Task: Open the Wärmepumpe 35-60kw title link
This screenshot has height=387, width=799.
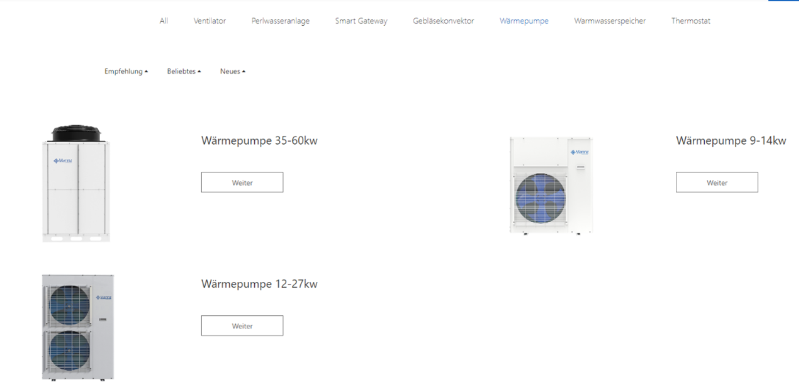Action: point(259,140)
